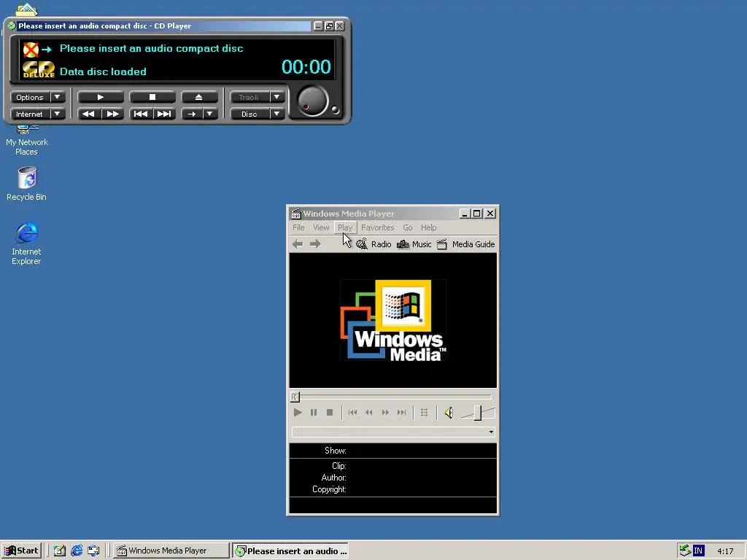Open the Disc dropdown arrow
The width and height of the screenshot is (747, 560).
[x=276, y=114]
